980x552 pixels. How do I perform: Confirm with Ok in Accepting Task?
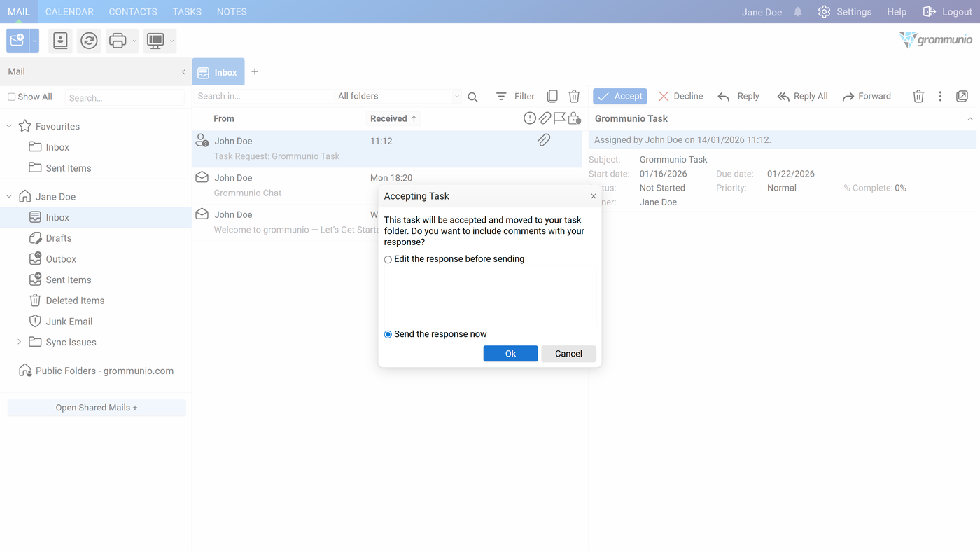point(510,354)
